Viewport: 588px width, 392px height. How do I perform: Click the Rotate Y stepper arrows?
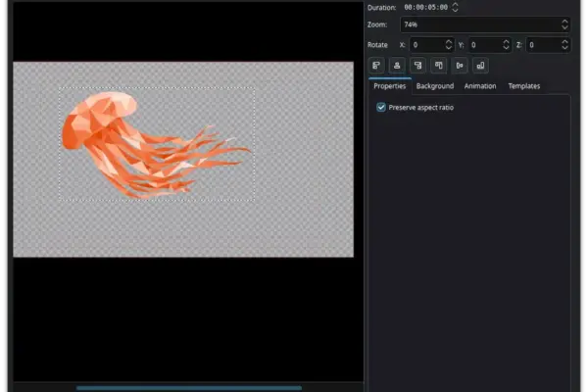506,45
